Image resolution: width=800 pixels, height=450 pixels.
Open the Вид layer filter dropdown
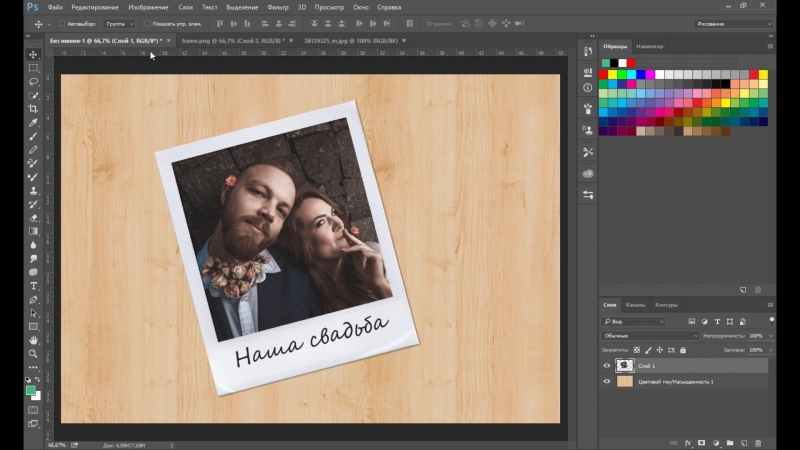pos(634,321)
